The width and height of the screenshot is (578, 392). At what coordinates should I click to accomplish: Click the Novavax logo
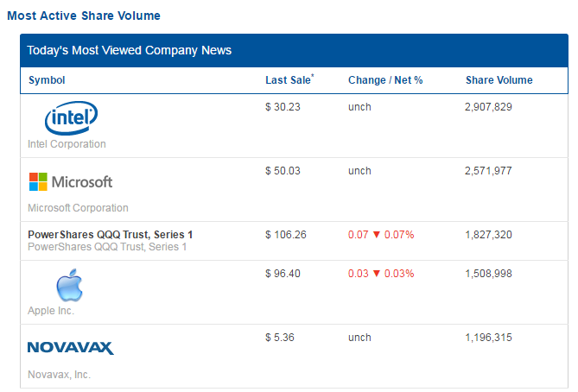[71, 348]
